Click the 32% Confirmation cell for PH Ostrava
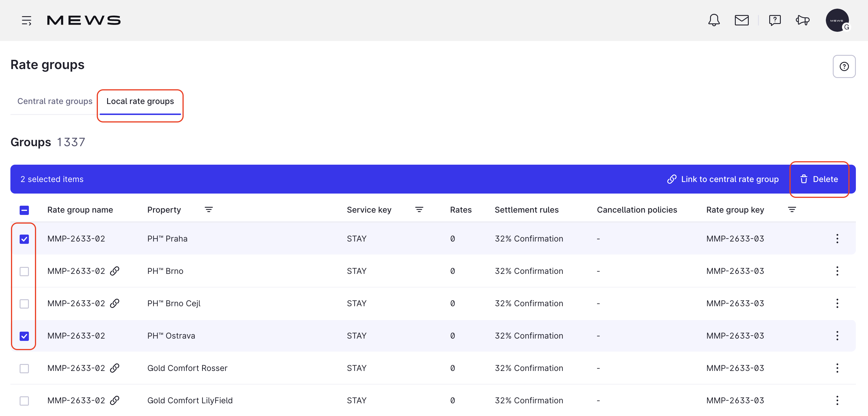 pos(529,336)
